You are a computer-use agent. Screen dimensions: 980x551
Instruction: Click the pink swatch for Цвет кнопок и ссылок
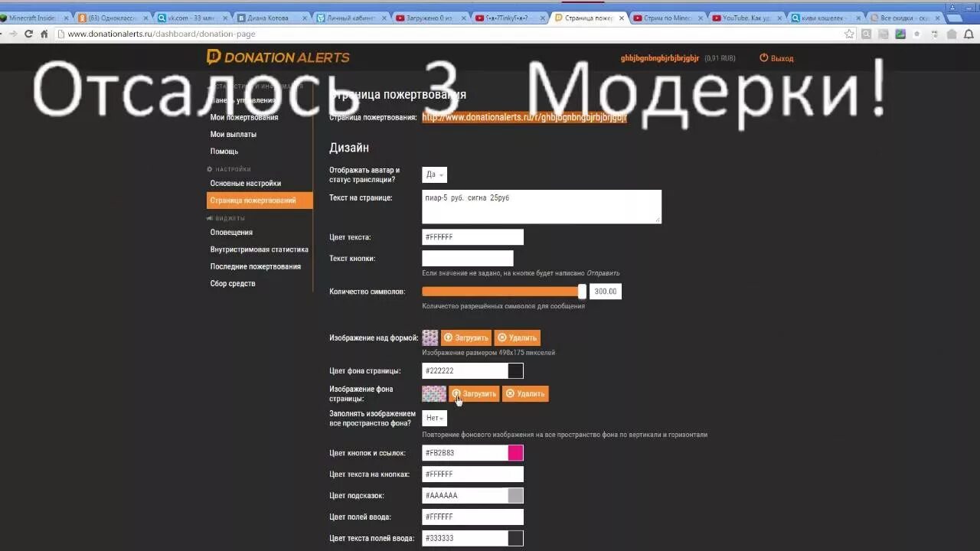515,453
